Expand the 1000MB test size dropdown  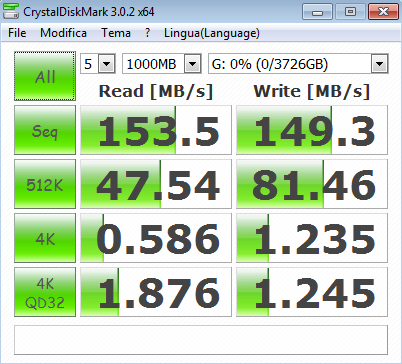coord(162,63)
